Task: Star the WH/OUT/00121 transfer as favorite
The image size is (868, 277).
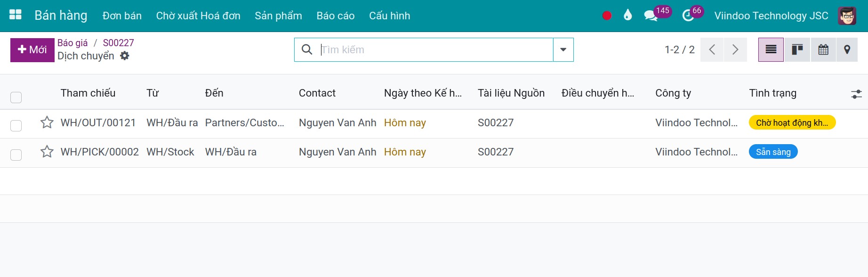Action: 47,122
